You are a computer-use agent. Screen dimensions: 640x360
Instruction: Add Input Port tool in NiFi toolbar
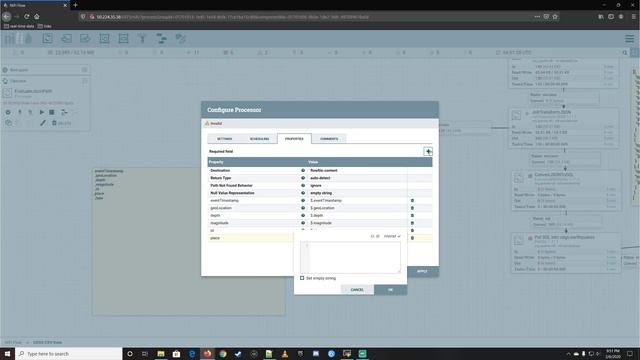click(x=66, y=39)
